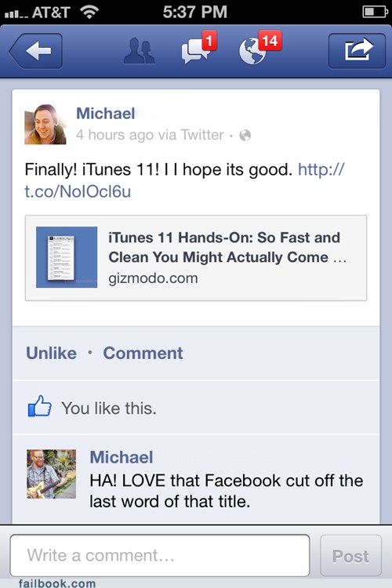Tap the battery indicator in status bar
392x588 pixels.
coord(375,12)
